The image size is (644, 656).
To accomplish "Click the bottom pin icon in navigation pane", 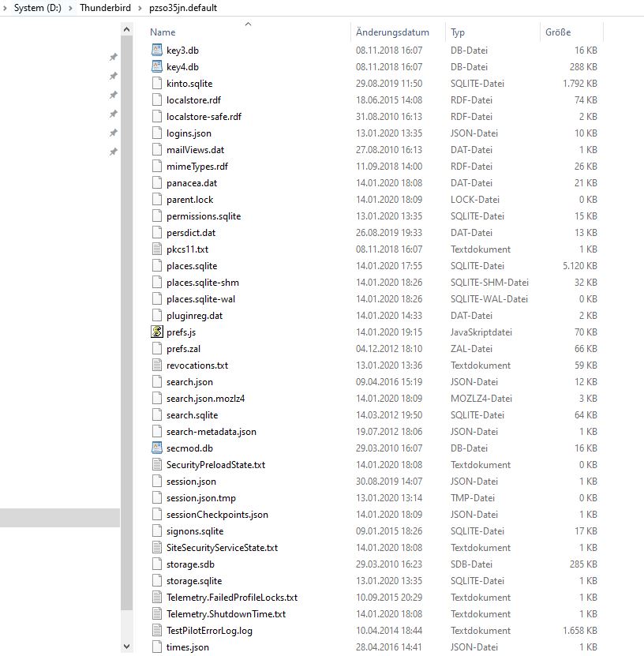I will click(x=114, y=152).
